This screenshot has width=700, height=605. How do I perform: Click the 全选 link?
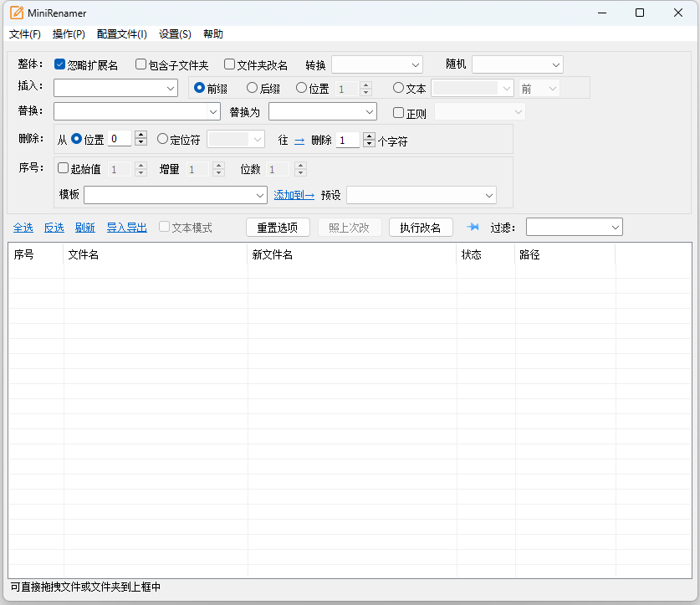coord(23,228)
